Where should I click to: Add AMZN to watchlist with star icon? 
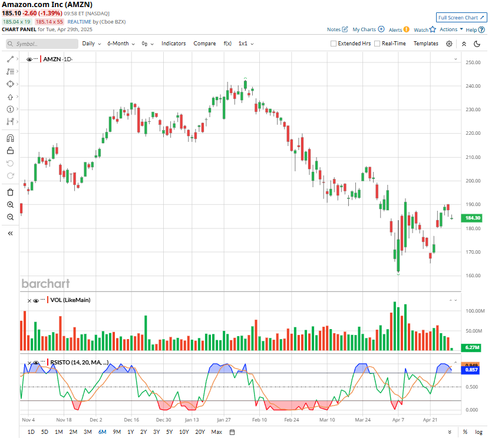[433, 29]
